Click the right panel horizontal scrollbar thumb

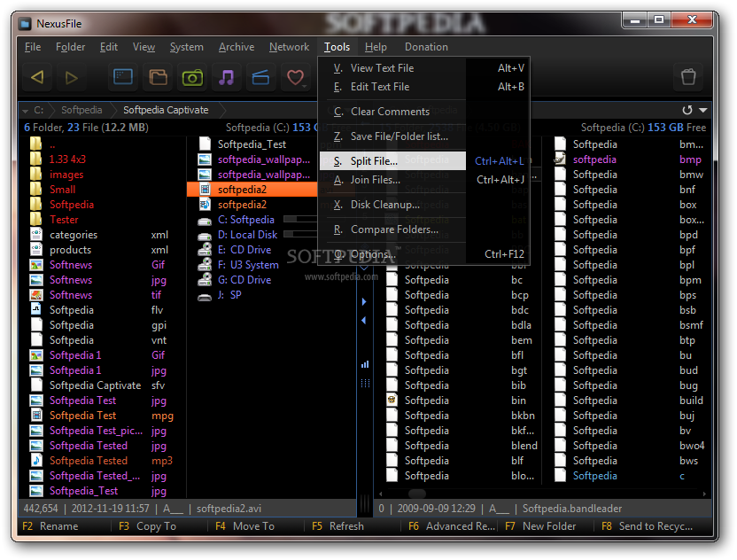[417, 494]
